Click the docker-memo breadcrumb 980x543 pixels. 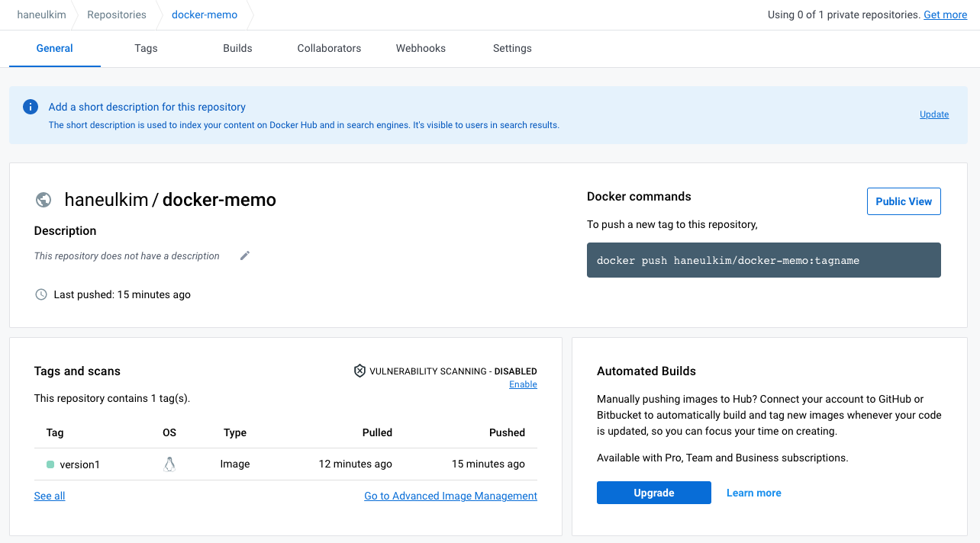205,14
